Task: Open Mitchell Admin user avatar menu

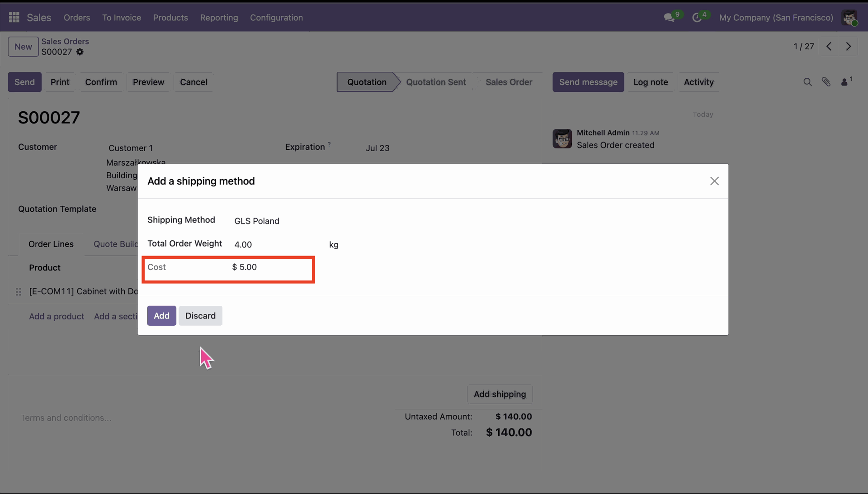Action: click(849, 18)
